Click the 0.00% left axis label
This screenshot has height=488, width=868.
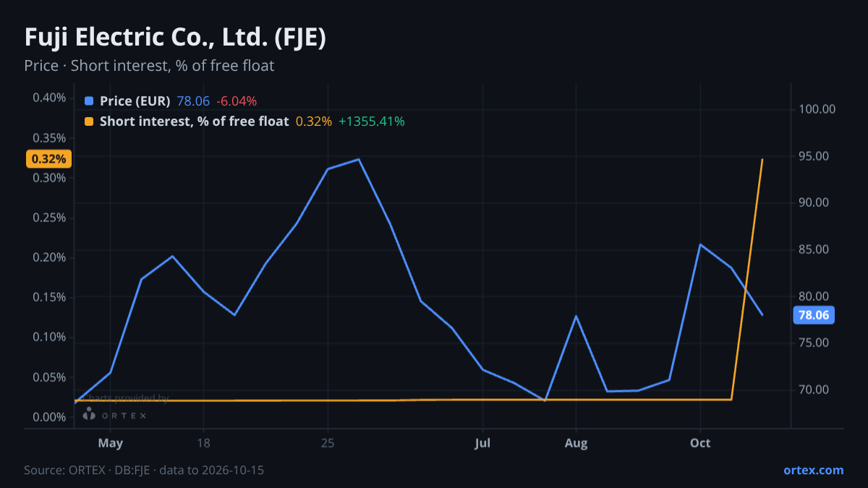pos(49,417)
